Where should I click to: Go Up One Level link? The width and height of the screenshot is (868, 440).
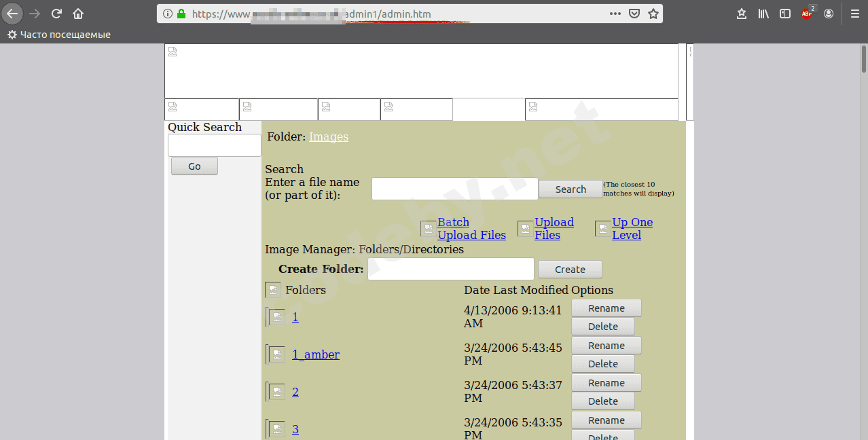point(632,229)
